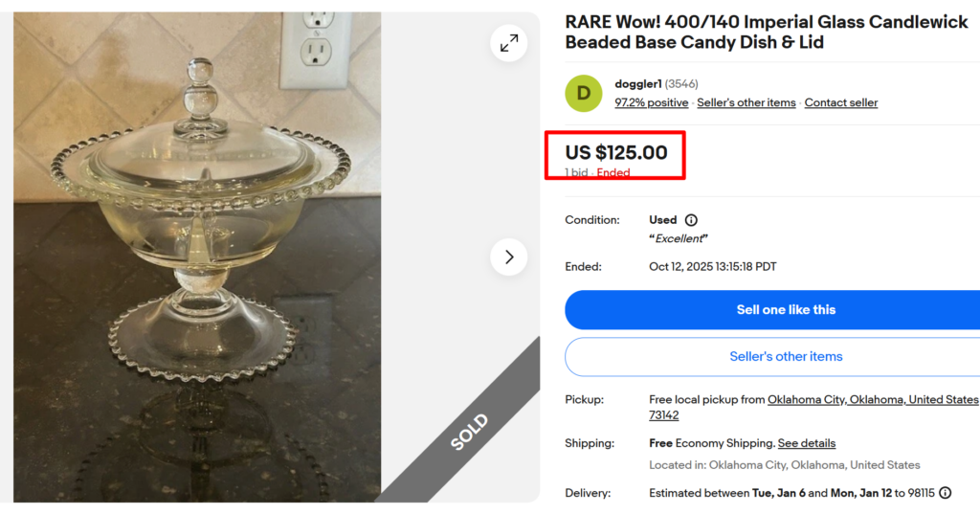Open the 97.2% positive feedback link
This screenshot has width=980, height=514.
[651, 102]
